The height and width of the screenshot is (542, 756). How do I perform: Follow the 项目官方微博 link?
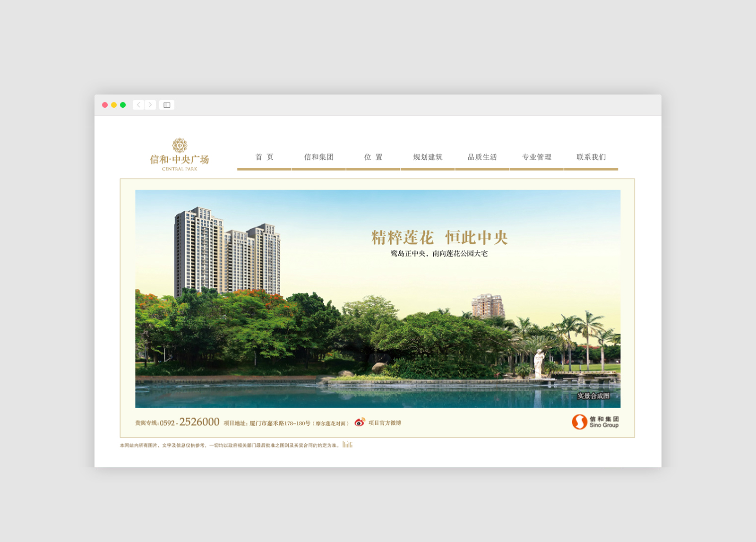point(385,423)
